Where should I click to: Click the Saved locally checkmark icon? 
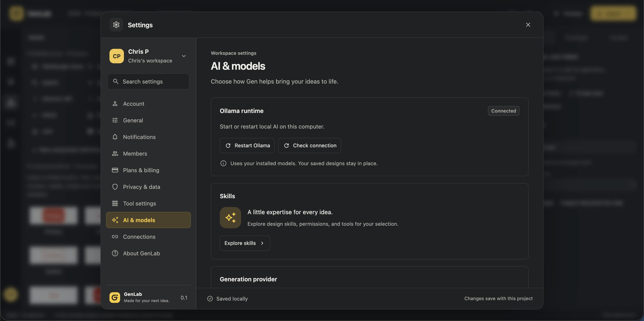click(x=210, y=299)
